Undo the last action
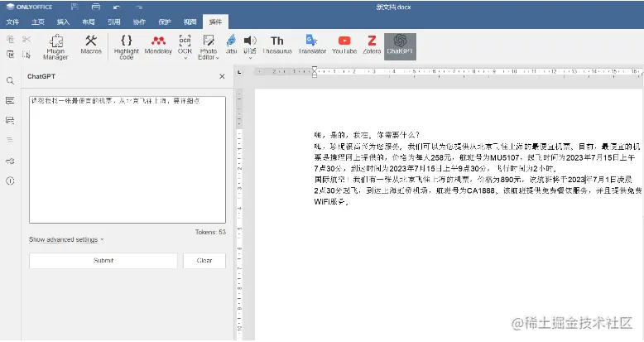Screen dimensions: 644x342 (117, 7)
